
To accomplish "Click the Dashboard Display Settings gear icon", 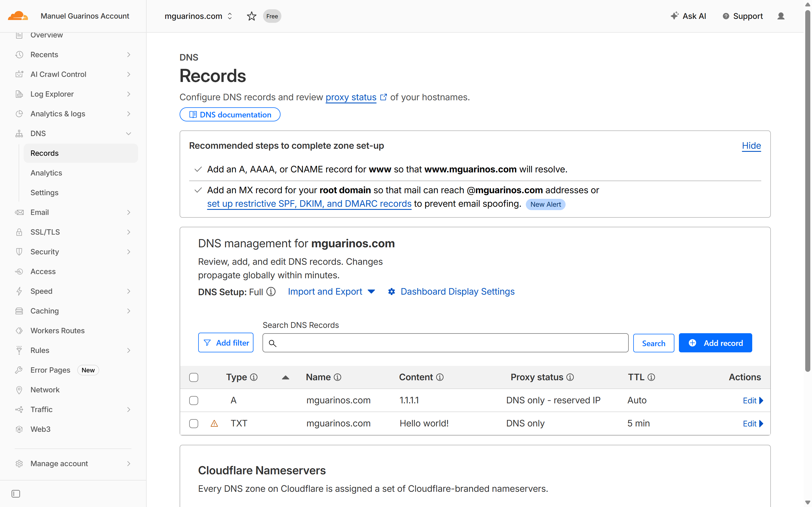I will pyautogui.click(x=392, y=292).
